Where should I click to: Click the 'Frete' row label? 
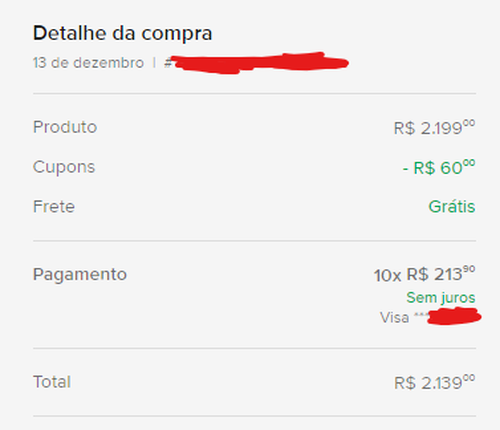pyautogui.click(x=54, y=207)
